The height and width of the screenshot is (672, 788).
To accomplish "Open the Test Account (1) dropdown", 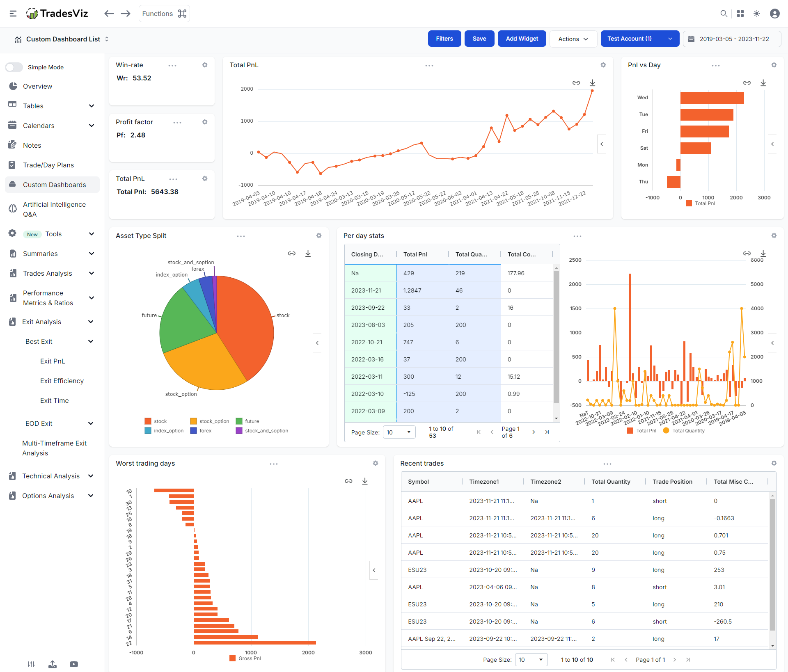I will point(639,39).
